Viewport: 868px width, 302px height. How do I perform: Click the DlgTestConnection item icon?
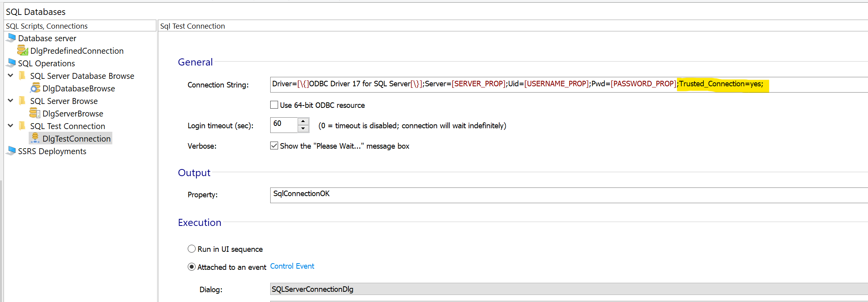35,138
